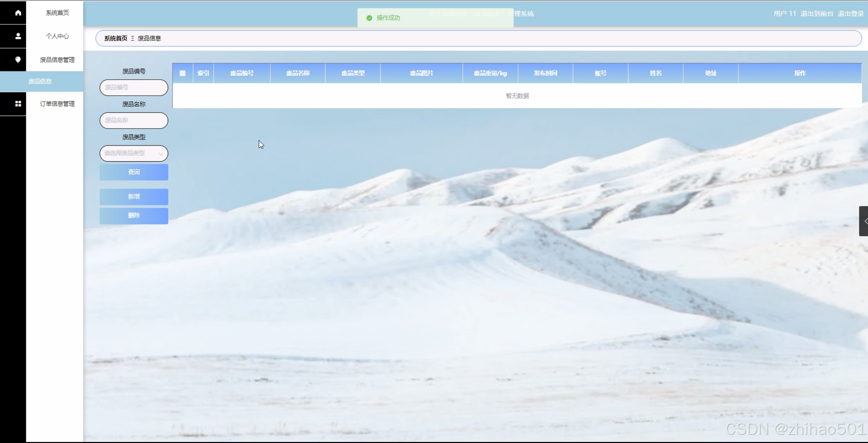
Task: Click the 查询 search button
Action: coord(134,172)
